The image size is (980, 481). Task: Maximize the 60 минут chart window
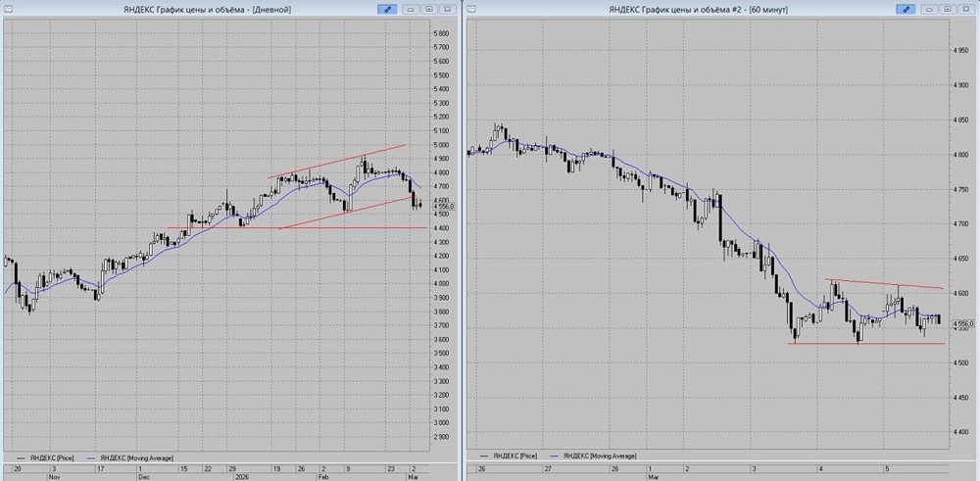[948, 10]
